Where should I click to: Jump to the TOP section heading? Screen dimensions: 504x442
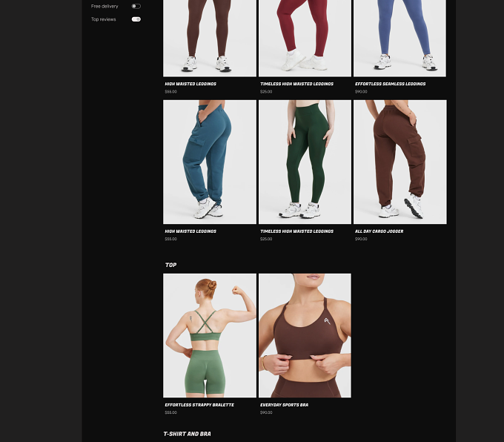click(x=170, y=265)
